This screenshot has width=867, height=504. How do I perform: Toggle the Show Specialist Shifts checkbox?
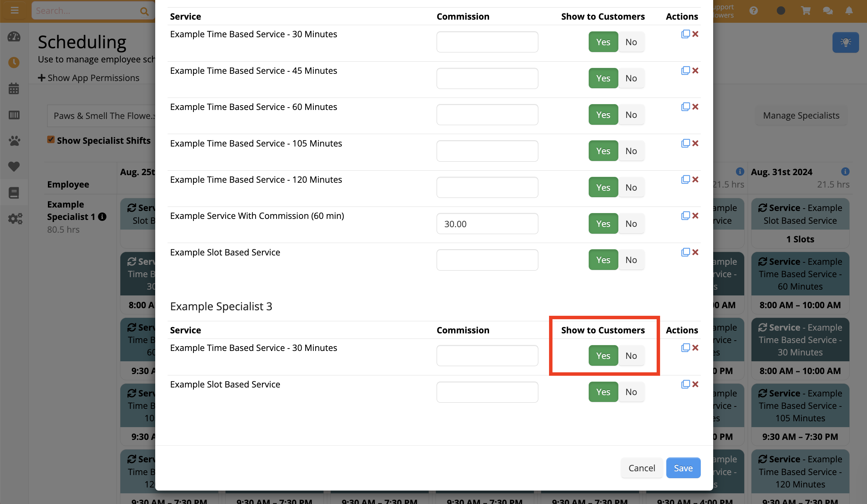51,140
